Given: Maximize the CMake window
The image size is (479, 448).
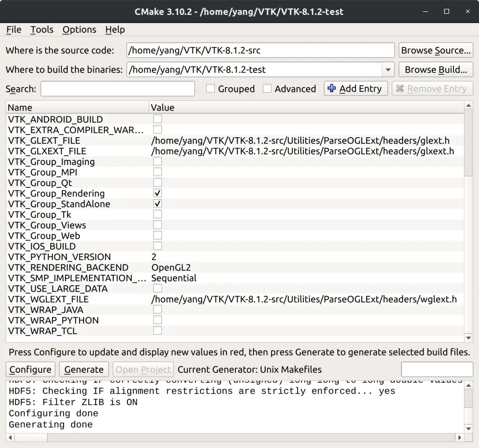Looking at the screenshot, I should (x=447, y=11).
